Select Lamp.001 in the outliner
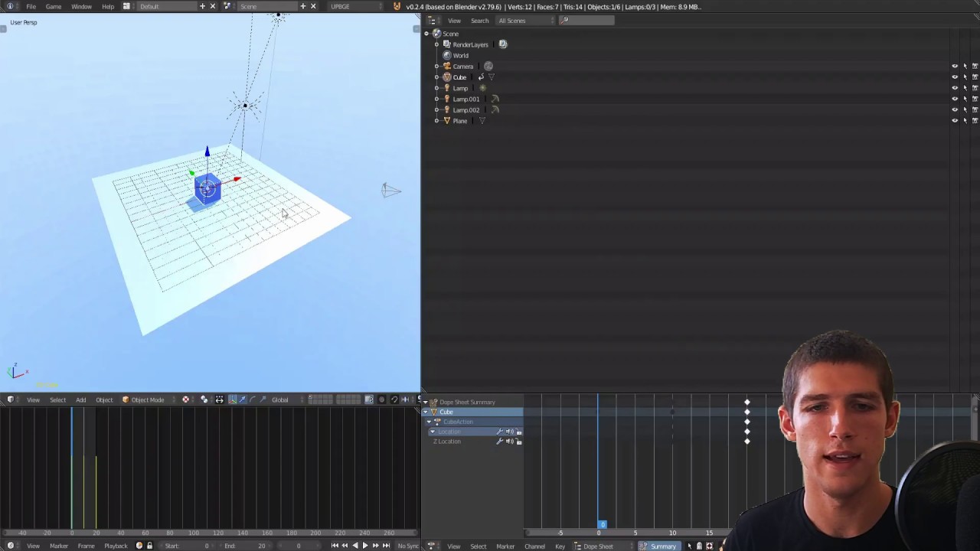Screen dimensions: 980x551 (465, 99)
